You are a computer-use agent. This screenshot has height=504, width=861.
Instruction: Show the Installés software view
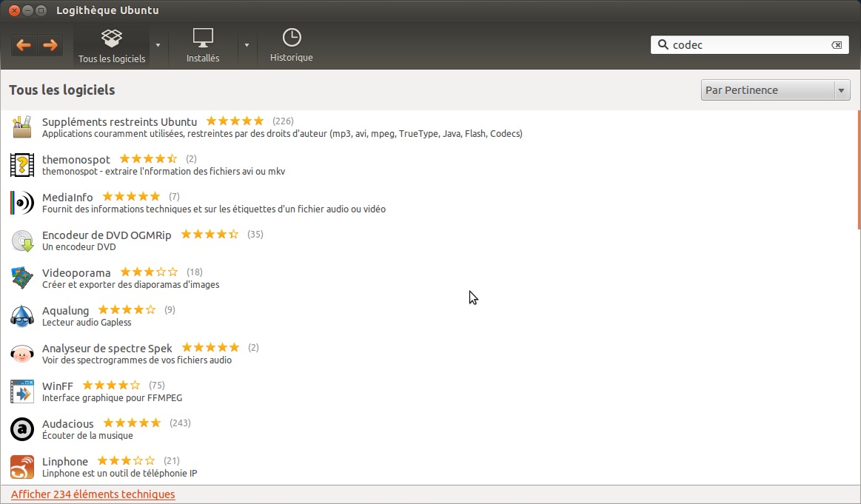click(x=203, y=46)
